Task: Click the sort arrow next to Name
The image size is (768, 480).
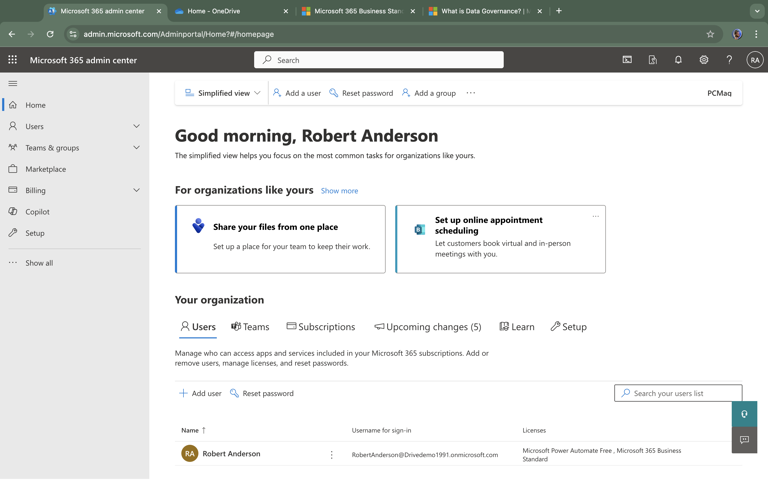Action: (x=204, y=430)
